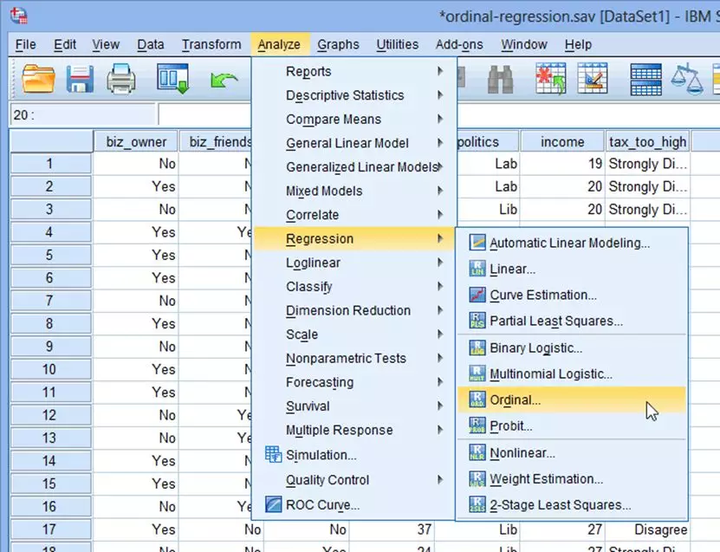720x552 pixels.
Task: Click politics cell 'Lib' in row 3
Action: tap(488, 209)
